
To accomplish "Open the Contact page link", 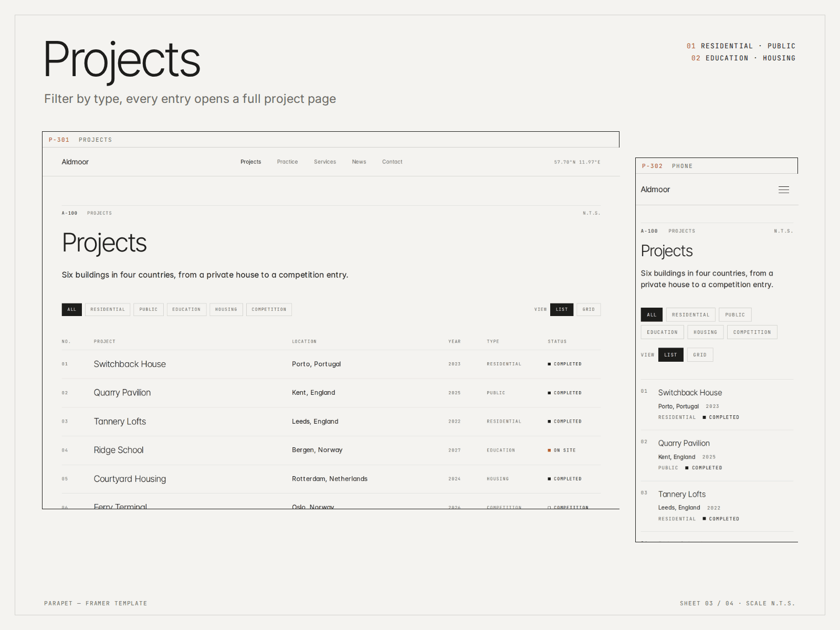I will [392, 162].
